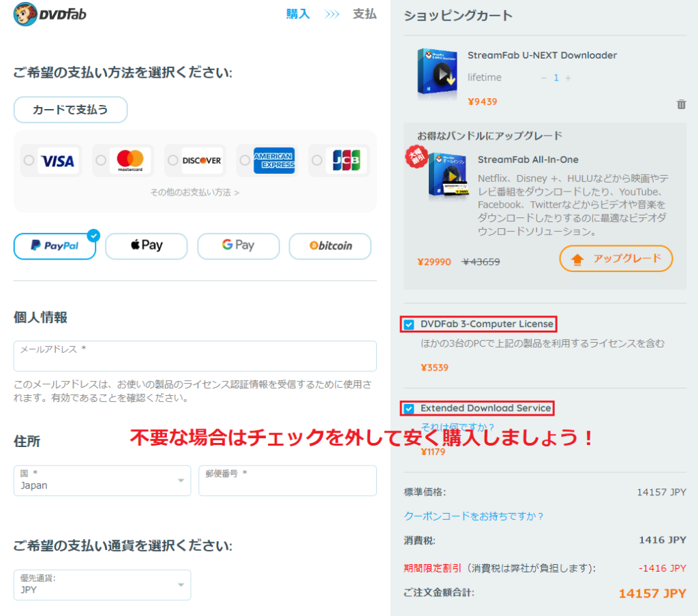This screenshot has height=616, width=698.
Task: Click the quantity value 1
Action: coord(556,78)
